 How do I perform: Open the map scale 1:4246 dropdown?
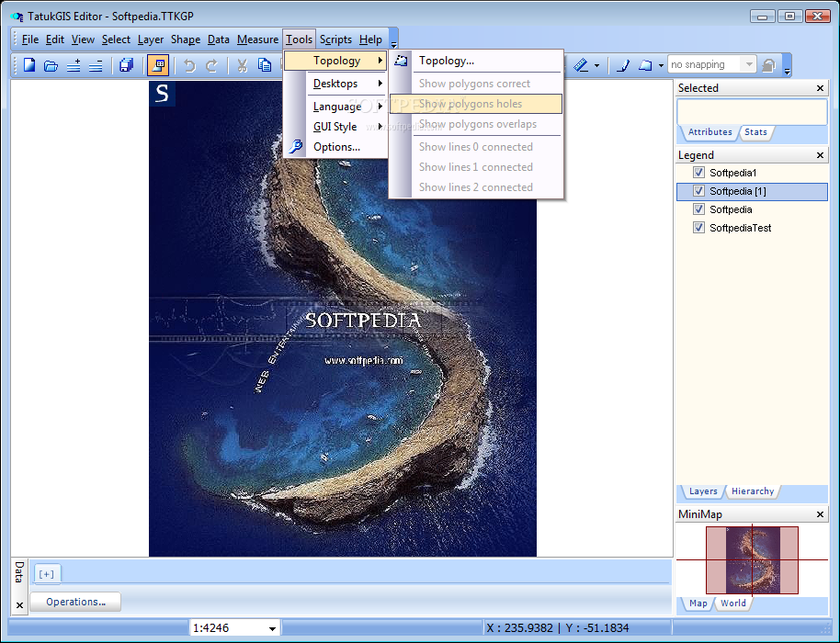(x=272, y=629)
